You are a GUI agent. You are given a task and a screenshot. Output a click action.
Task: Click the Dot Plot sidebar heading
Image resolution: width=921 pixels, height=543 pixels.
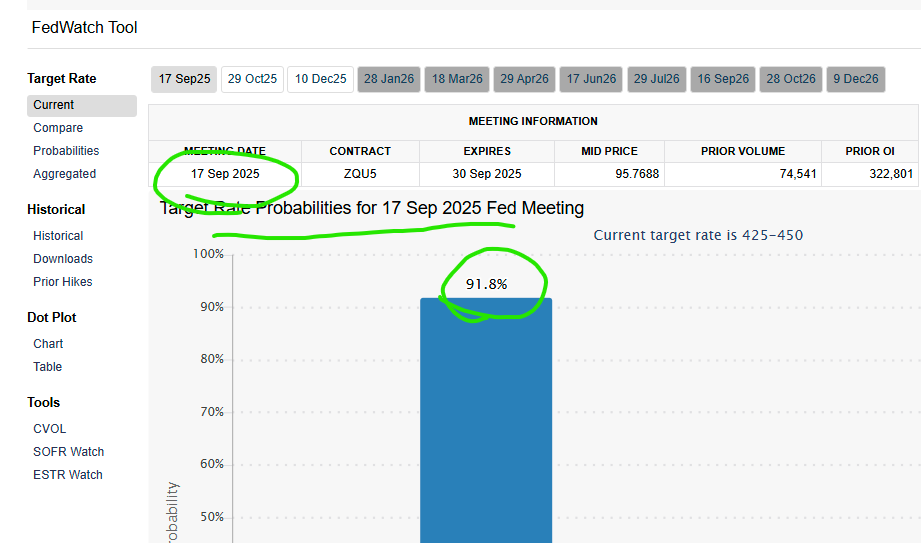(52, 317)
